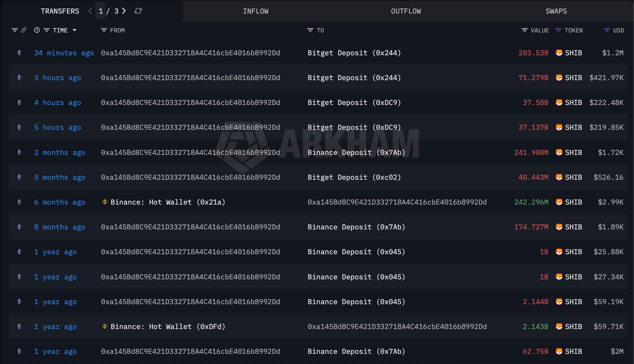This screenshot has height=364, width=634.
Task: Open the "34 minutes ago" transaction link
Action: pyautogui.click(x=64, y=53)
